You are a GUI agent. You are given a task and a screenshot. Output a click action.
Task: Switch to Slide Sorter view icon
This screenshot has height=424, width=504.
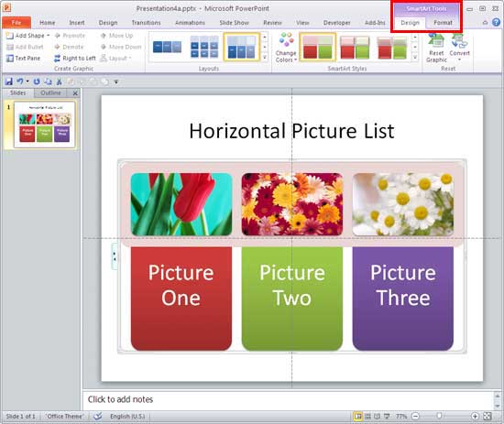point(367,417)
